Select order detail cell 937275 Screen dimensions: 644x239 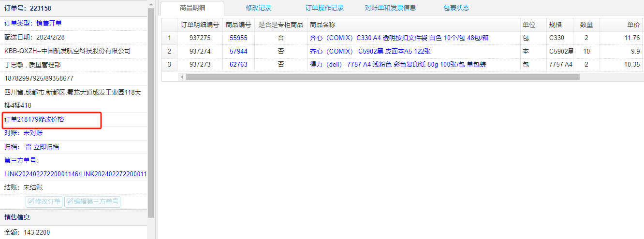200,38
